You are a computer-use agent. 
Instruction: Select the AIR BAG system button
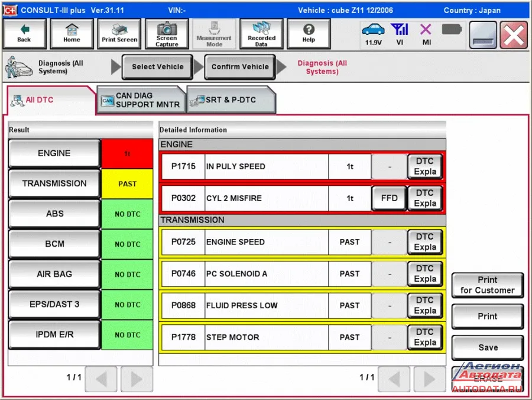pos(54,274)
